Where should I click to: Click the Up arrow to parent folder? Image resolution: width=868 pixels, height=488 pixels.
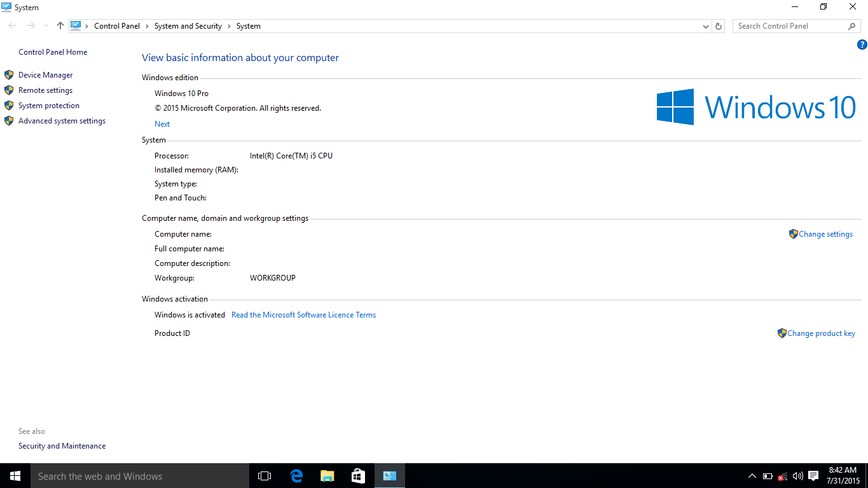(60, 26)
